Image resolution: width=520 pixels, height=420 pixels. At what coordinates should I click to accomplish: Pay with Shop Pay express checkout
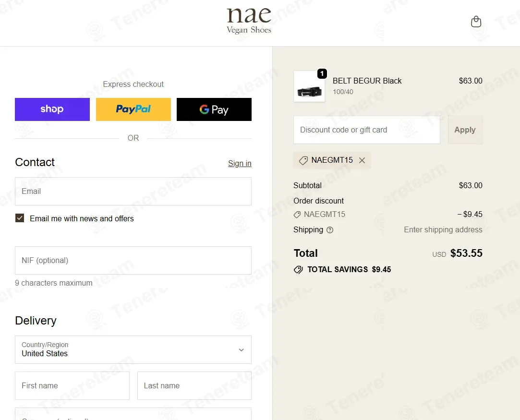[52, 109]
